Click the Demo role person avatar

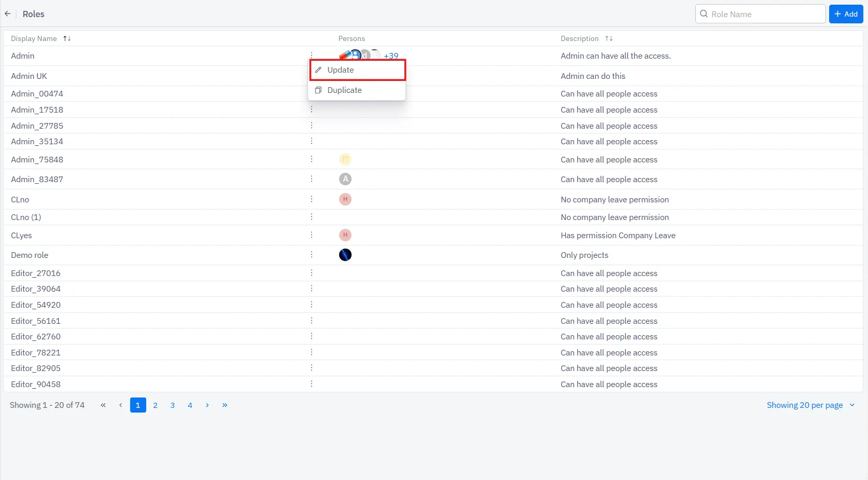[345, 255]
